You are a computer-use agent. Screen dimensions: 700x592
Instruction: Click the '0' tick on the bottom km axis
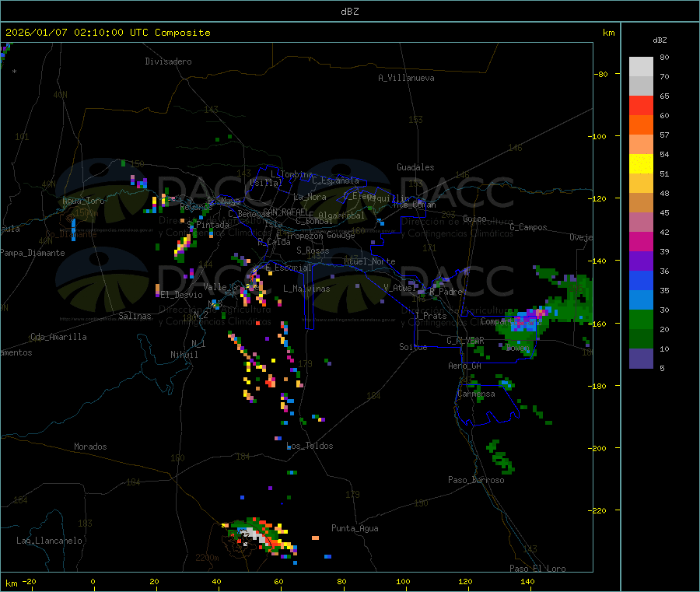click(93, 582)
